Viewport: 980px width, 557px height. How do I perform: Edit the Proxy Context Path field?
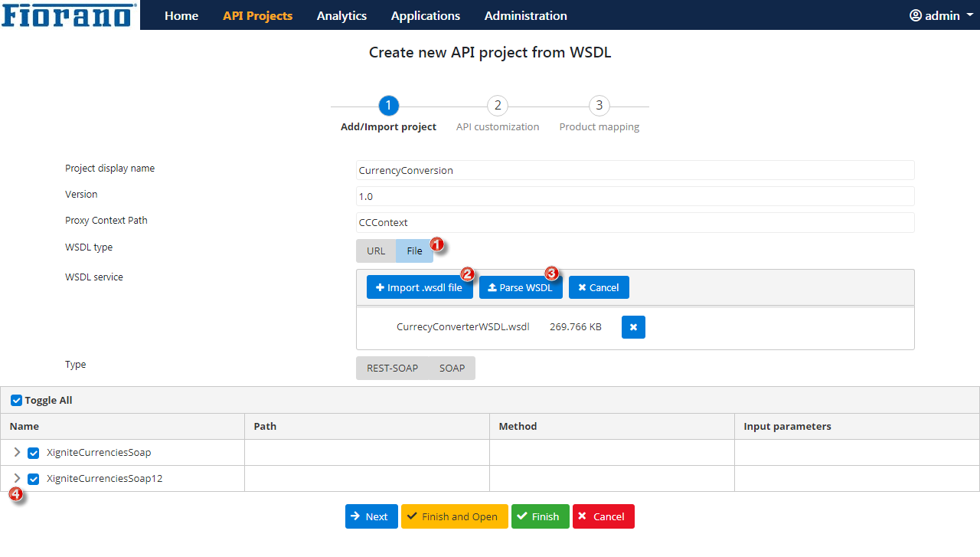635,222
